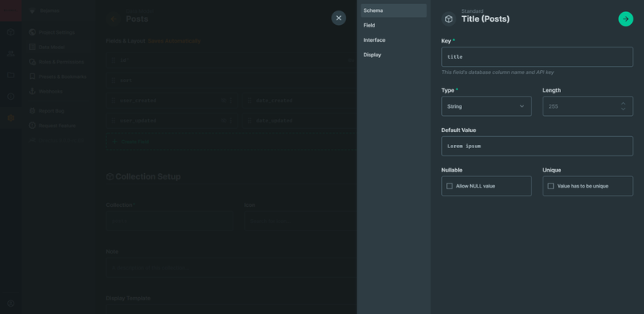Close the field drawer with X button
The height and width of the screenshot is (314, 644).
(x=338, y=18)
